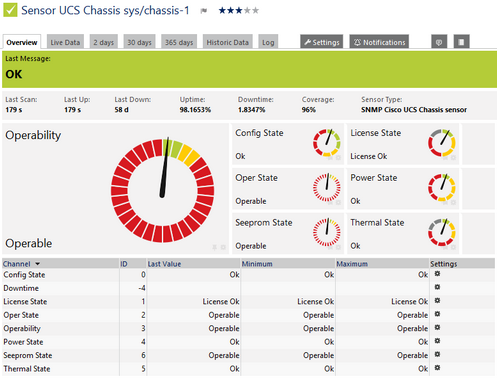This screenshot has width=497, height=378.
Task: Open settings gear for Operability channel
Action: [x=437, y=327]
